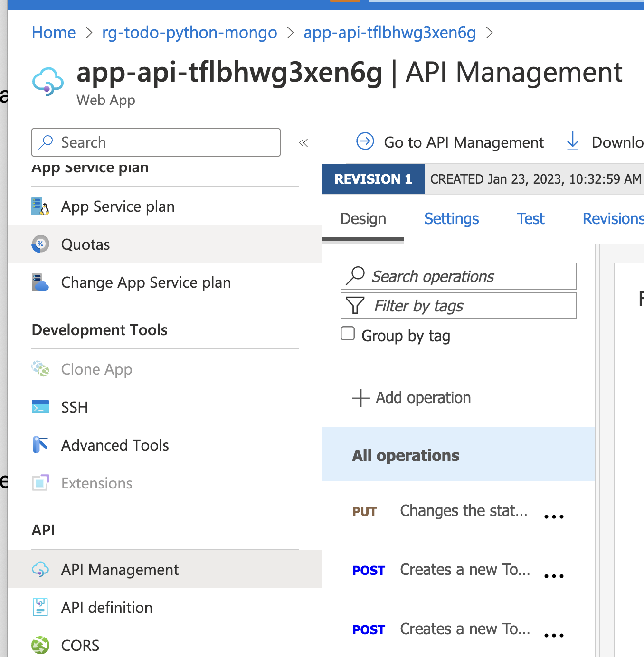Select the App Service plan sidebar icon
The width and height of the screenshot is (644, 657).
[x=40, y=206]
